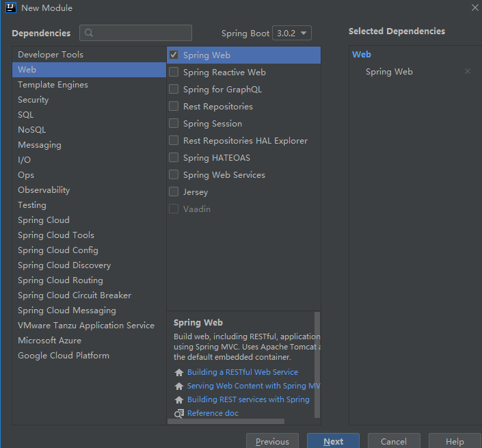Click the home icon beside Building REST services
The image size is (482, 448).
coord(179,399)
